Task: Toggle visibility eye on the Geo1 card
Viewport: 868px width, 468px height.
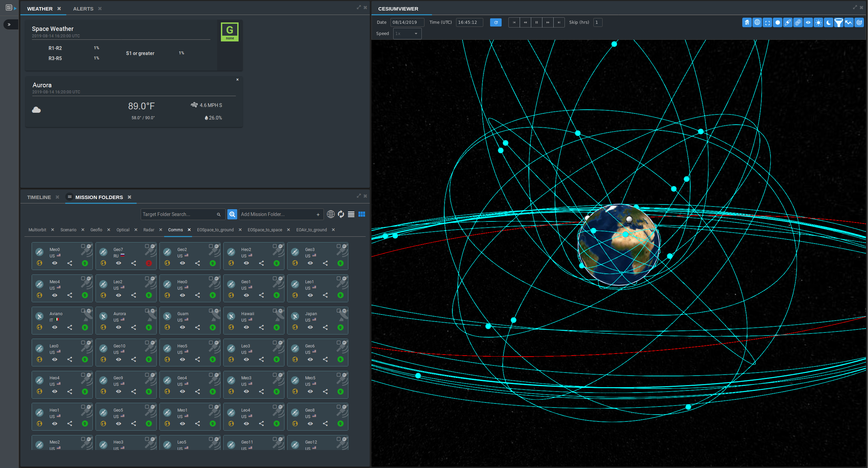Action: click(x=246, y=295)
